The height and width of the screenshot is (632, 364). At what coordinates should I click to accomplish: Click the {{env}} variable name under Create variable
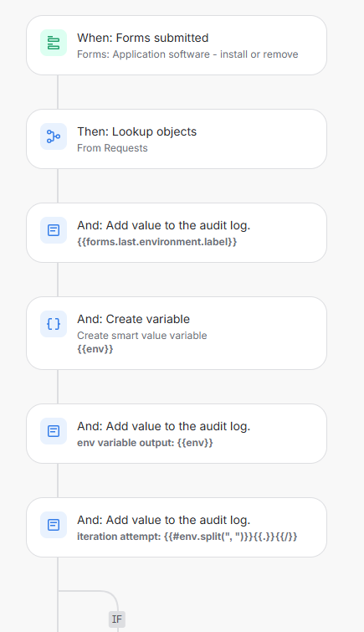pos(95,349)
